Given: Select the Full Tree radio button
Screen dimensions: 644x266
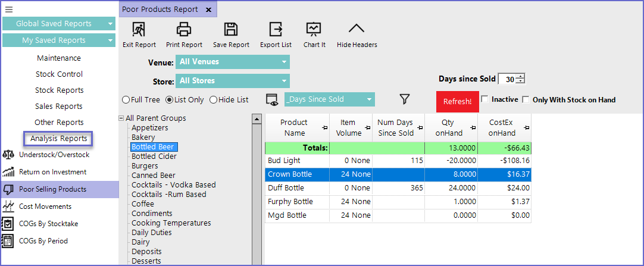Looking at the screenshot, I should [126, 100].
